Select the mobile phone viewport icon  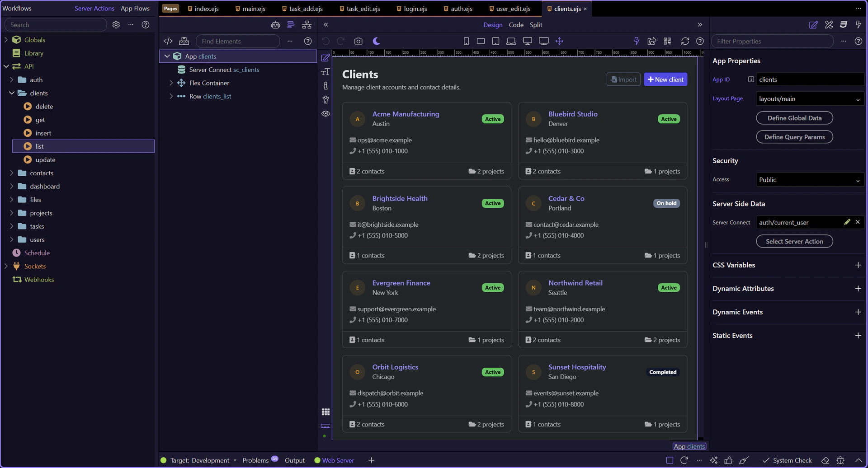click(466, 41)
